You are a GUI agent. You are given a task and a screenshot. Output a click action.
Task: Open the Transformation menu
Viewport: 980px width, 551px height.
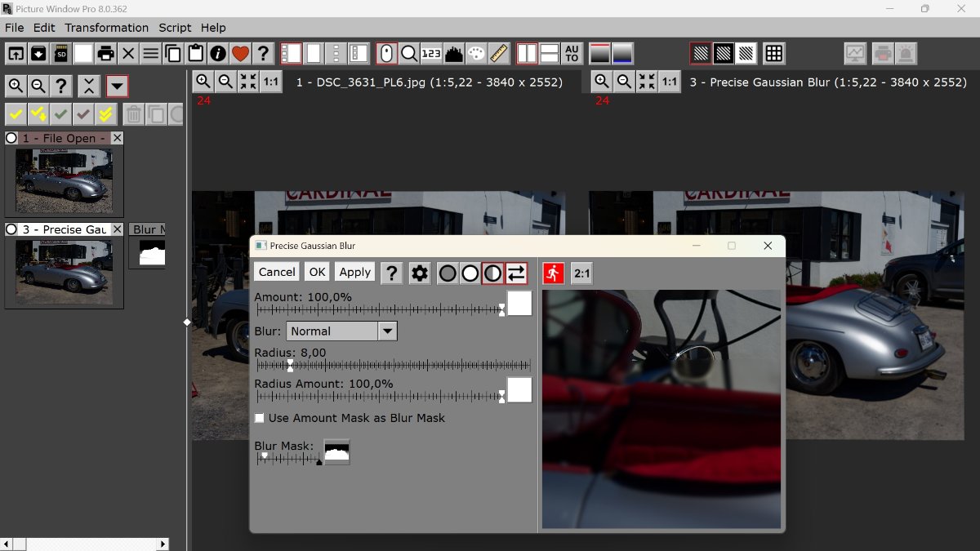click(x=106, y=28)
